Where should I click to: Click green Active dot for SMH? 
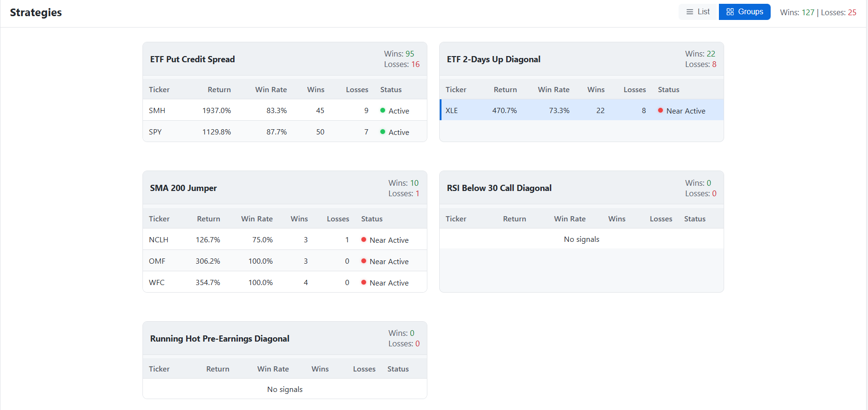[383, 110]
